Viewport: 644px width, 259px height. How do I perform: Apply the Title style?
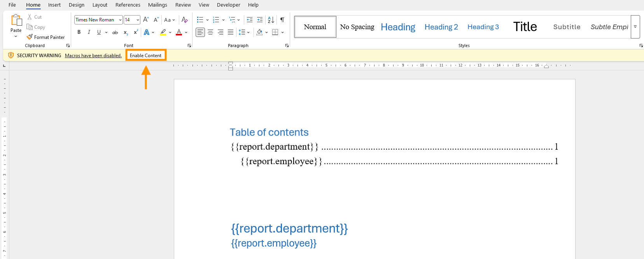[525, 27]
